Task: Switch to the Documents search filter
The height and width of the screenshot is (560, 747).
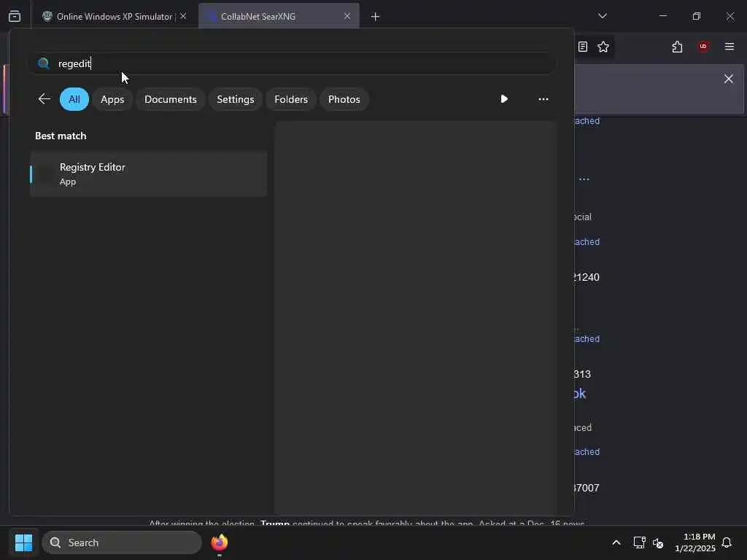Action: pyautogui.click(x=171, y=99)
